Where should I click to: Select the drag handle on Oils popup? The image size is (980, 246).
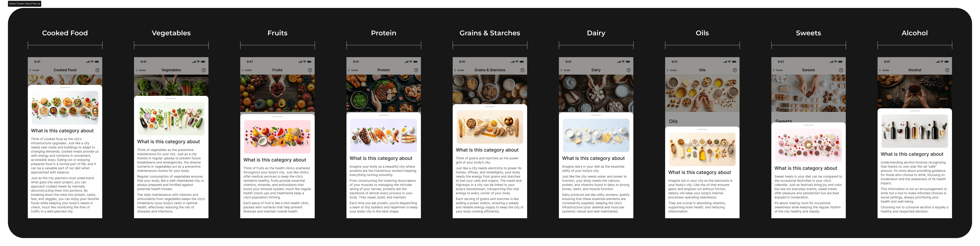click(702, 129)
